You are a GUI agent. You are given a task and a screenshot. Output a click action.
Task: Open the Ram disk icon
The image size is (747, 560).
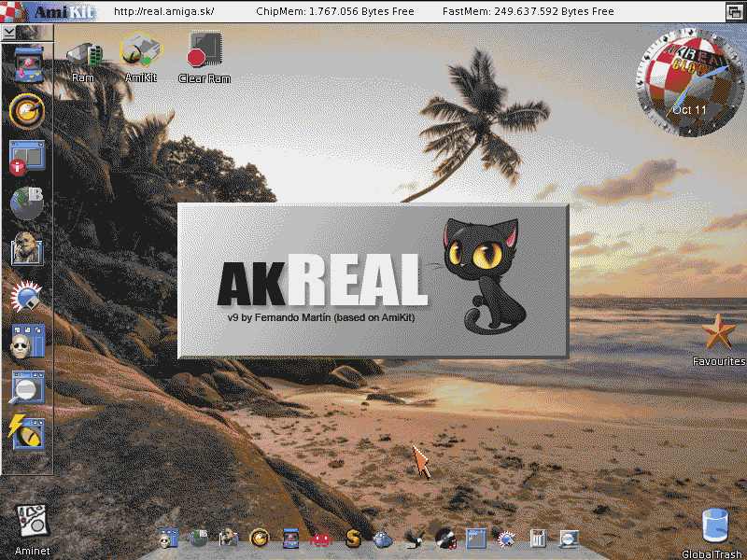pos(84,55)
